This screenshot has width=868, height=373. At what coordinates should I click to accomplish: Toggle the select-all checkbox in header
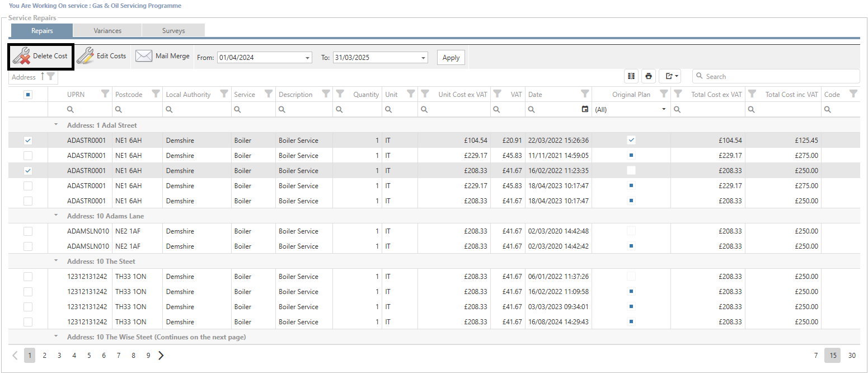coord(28,95)
